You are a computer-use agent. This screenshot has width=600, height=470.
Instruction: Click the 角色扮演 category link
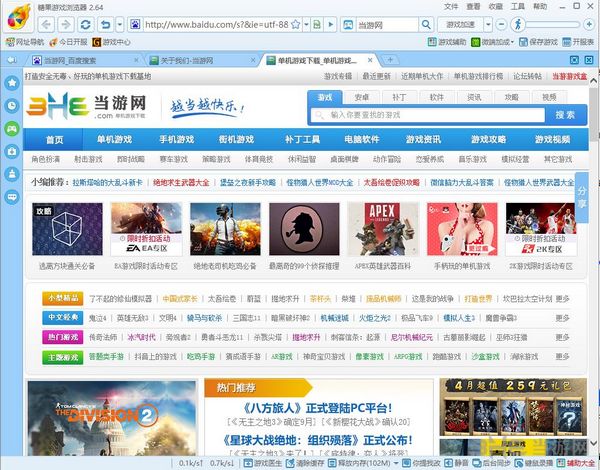tap(46, 159)
